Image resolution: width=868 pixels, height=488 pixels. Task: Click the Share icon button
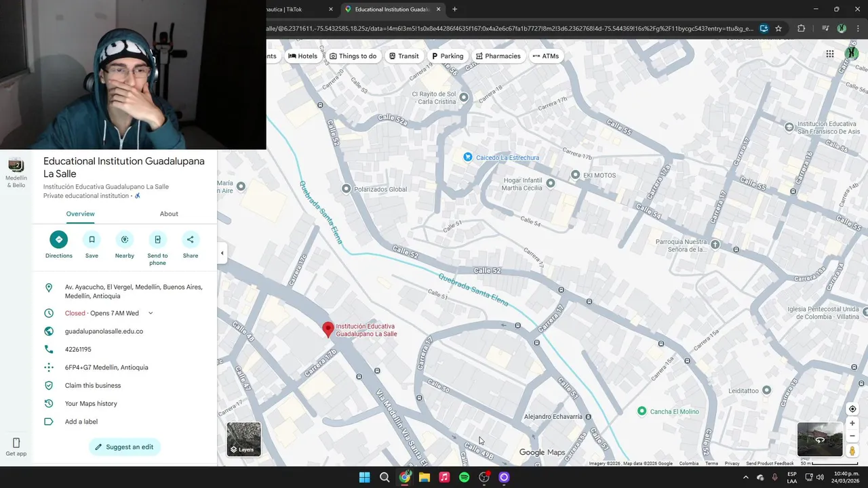[191, 239]
